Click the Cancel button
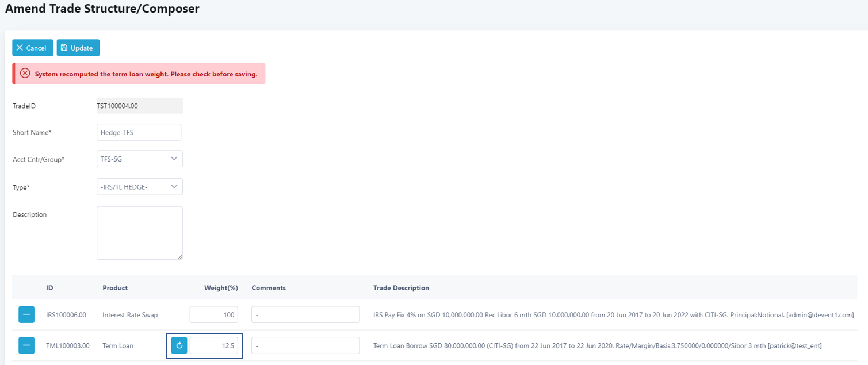This screenshot has width=868, height=365. tap(32, 48)
